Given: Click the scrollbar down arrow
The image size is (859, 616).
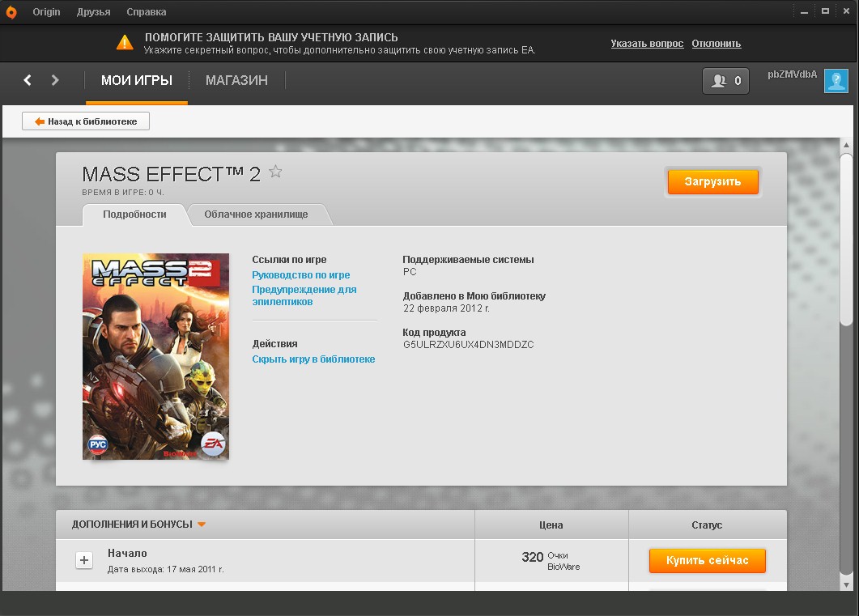Looking at the screenshot, I should [846, 584].
